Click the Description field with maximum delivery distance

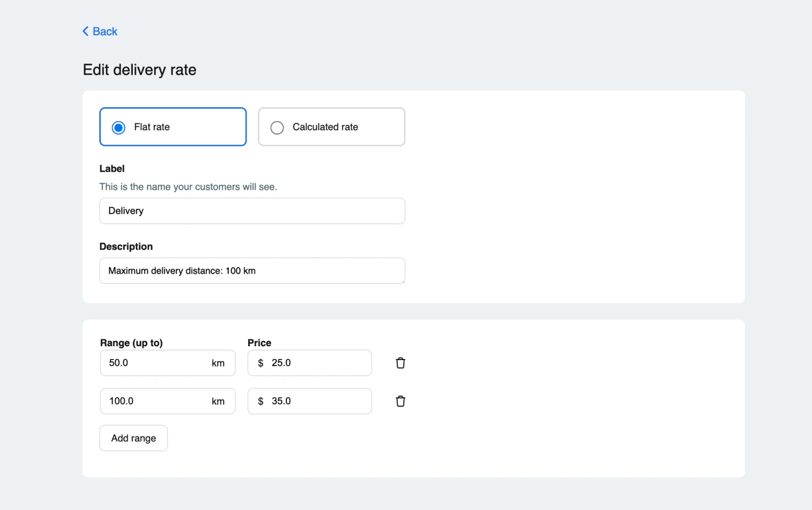(x=252, y=270)
